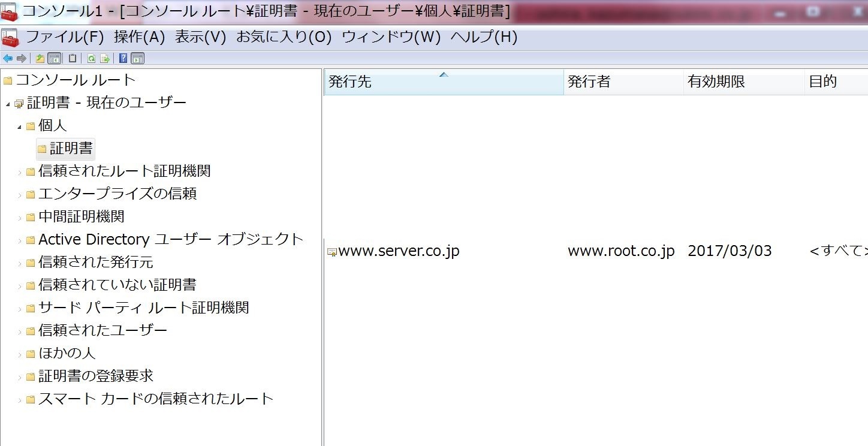Image resolution: width=868 pixels, height=446 pixels.
Task: Open the お気に入り(O) menu
Action: (x=284, y=37)
